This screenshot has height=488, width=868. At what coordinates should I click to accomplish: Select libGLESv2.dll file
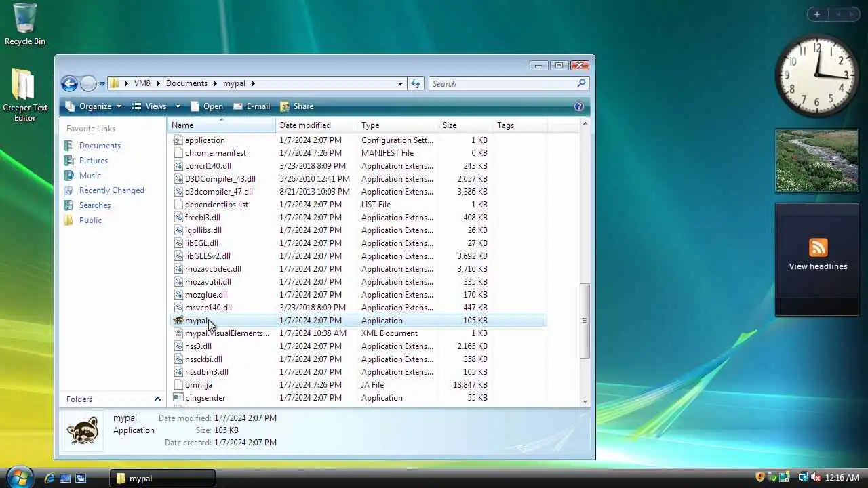pos(208,256)
